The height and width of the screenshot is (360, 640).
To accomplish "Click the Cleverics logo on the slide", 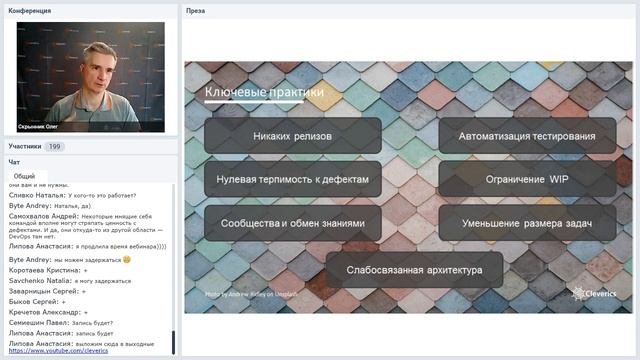I will click(x=594, y=293).
